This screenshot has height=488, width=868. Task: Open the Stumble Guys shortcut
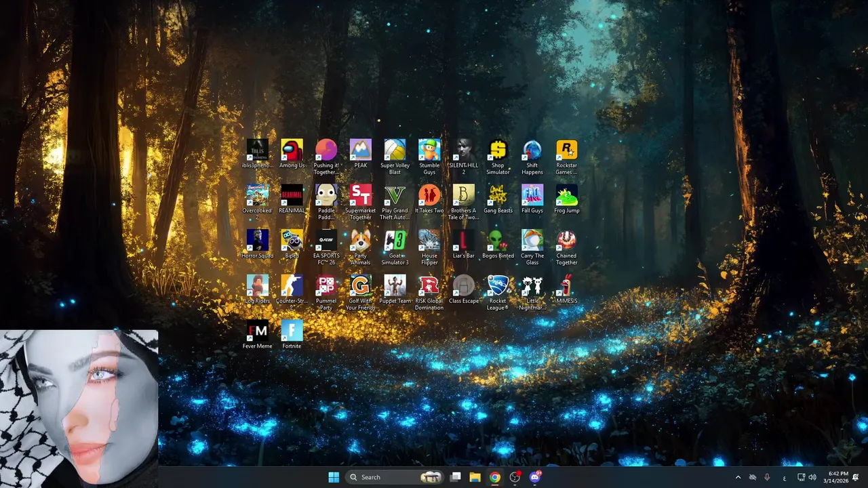coord(429,157)
